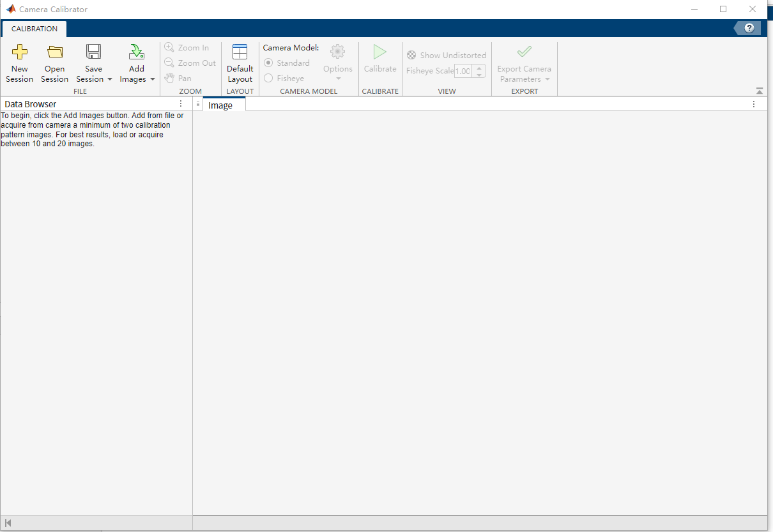Image resolution: width=773 pixels, height=532 pixels.
Task: Close the Camera Calibrator window
Action: 753,9
